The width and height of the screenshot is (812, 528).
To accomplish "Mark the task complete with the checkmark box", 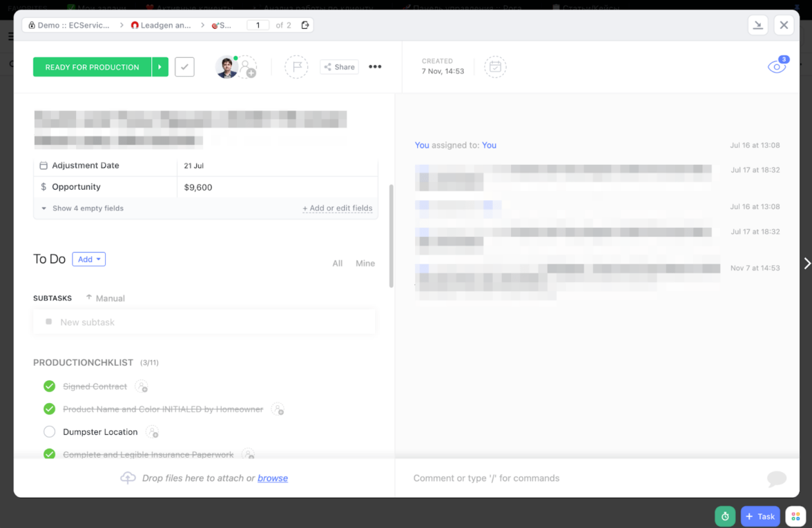I will click(x=184, y=68).
